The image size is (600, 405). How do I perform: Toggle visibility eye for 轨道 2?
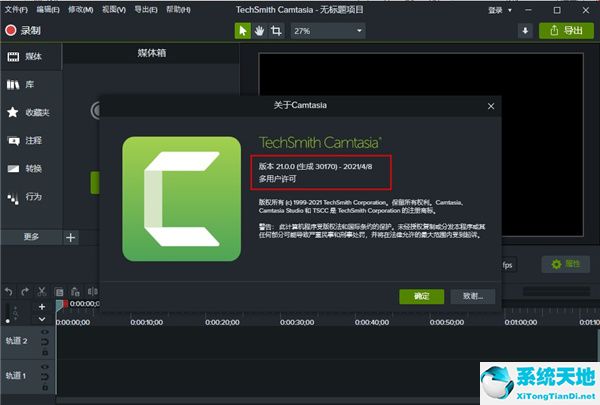pyautogui.click(x=45, y=332)
